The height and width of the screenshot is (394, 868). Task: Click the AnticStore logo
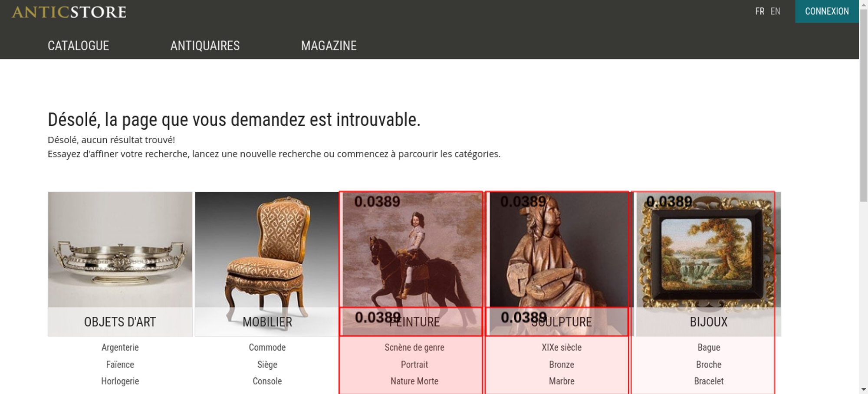[69, 12]
